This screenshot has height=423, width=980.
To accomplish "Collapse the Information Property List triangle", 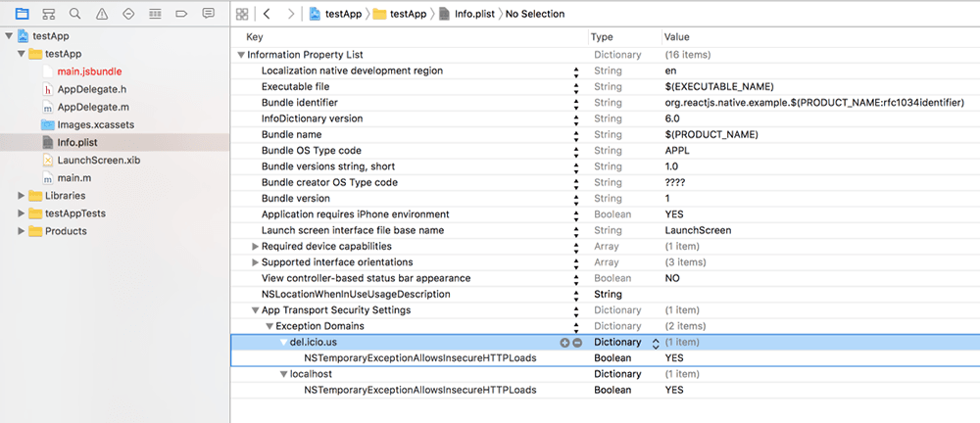I will coord(241,56).
